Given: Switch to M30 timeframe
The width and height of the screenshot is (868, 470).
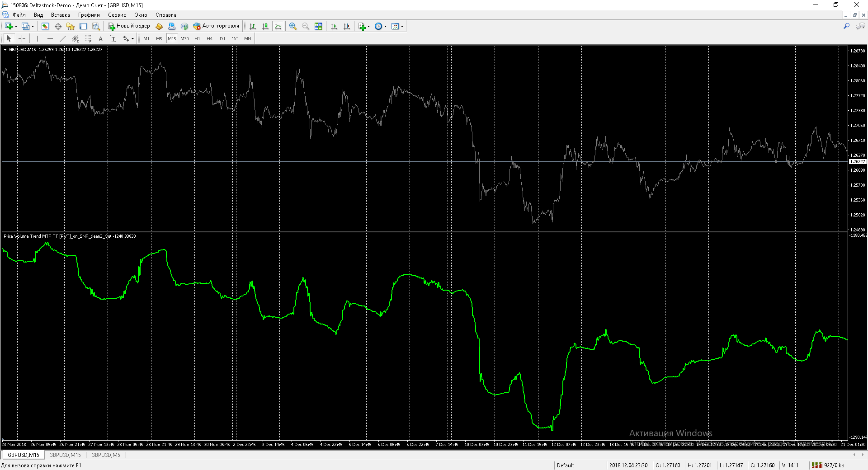Looking at the screenshot, I should point(184,38).
